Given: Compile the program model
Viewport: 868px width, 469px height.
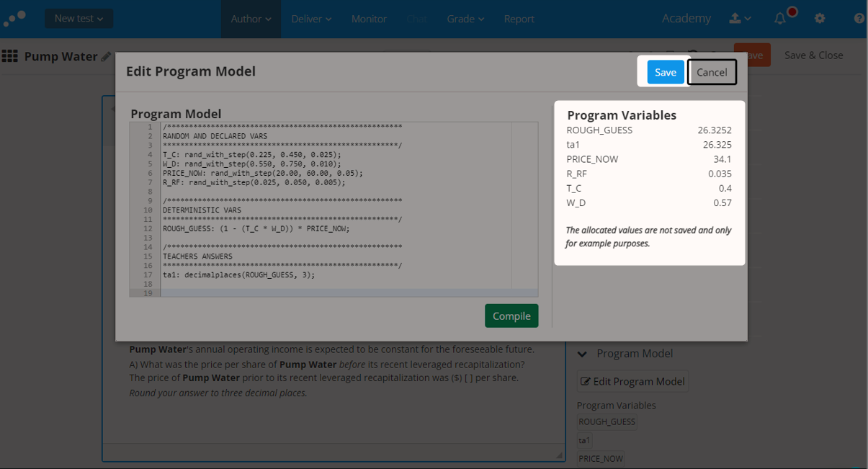Looking at the screenshot, I should (511, 316).
